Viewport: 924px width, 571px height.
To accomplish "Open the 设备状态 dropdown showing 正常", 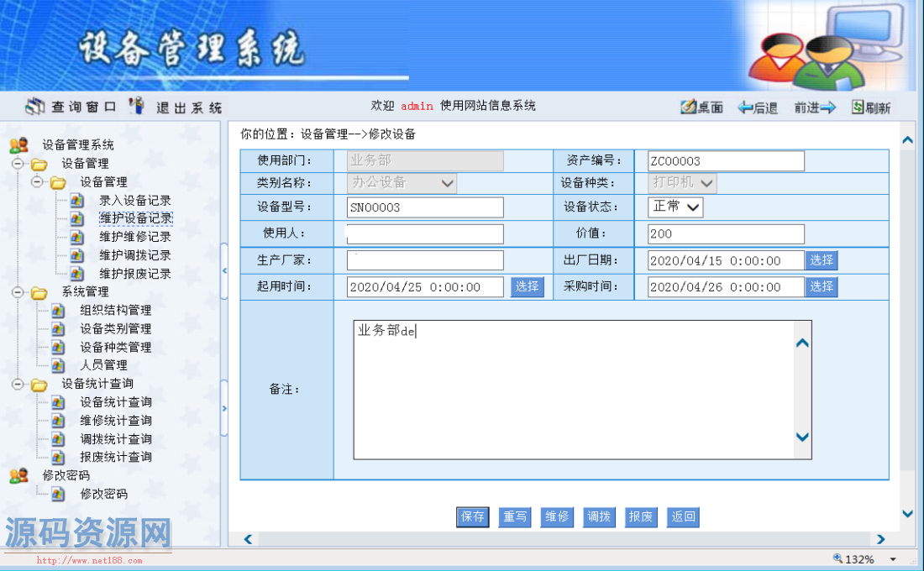I will click(675, 207).
